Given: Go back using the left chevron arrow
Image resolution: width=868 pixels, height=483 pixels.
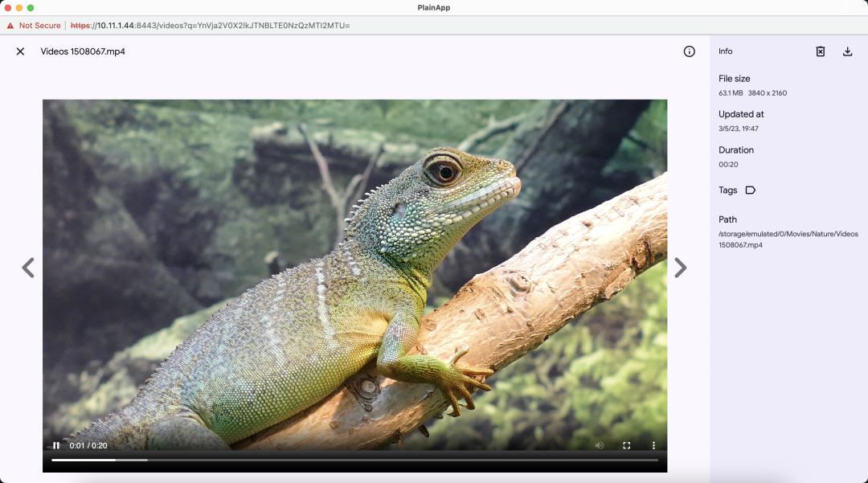Looking at the screenshot, I should click(28, 267).
